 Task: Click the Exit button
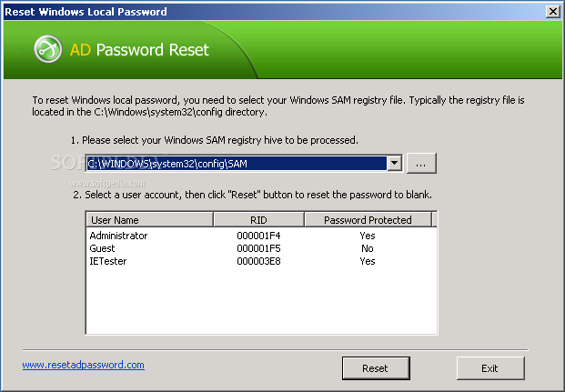pos(490,368)
